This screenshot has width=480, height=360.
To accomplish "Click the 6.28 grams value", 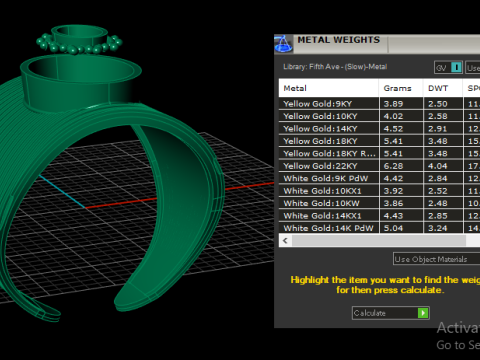I will pos(393,166).
